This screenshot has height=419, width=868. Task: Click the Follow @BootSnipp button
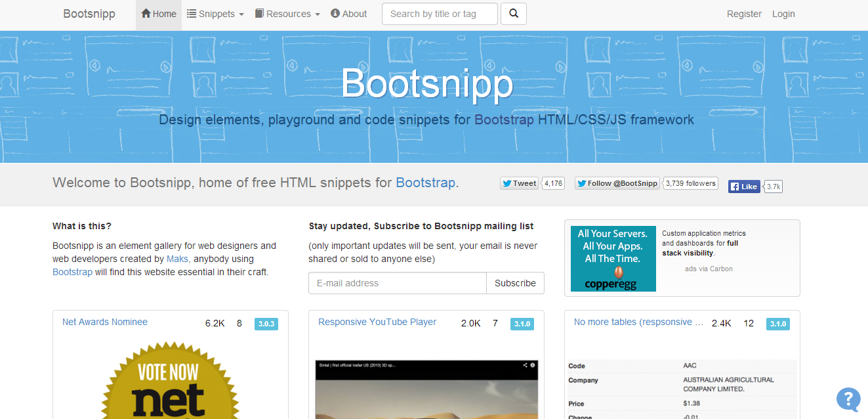tap(617, 183)
